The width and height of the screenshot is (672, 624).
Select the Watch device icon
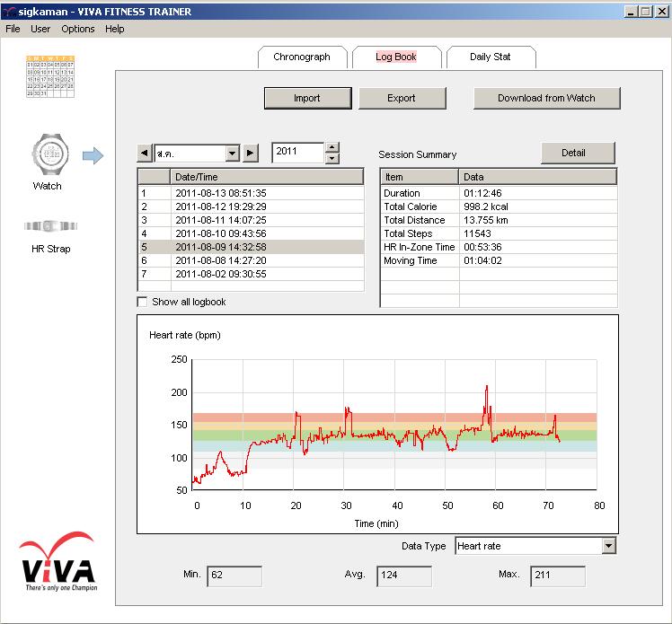pyautogui.click(x=47, y=153)
